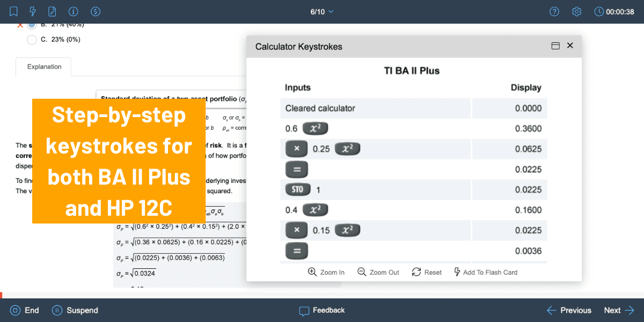Click End to finish the exam
Image resolution: width=644 pixels, height=322 pixels.
(24, 310)
